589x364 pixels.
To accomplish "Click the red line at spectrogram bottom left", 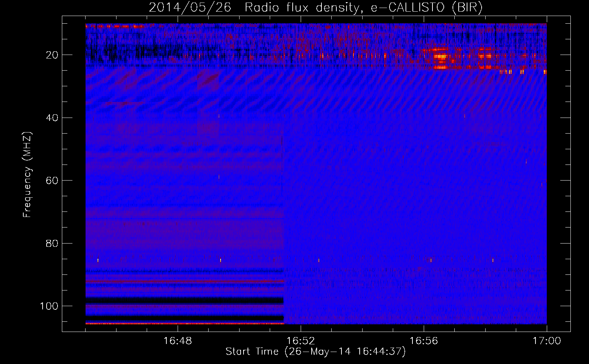I will [x=185, y=323].
